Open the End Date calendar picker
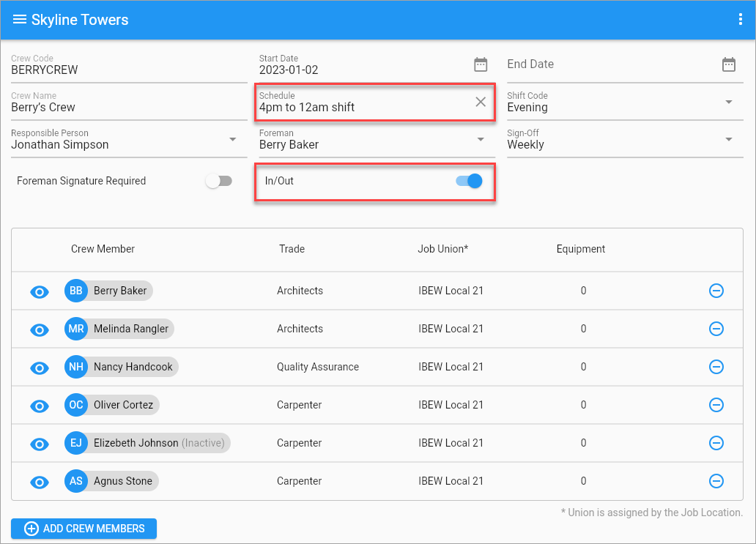This screenshot has height=544, width=756. (728, 64)
